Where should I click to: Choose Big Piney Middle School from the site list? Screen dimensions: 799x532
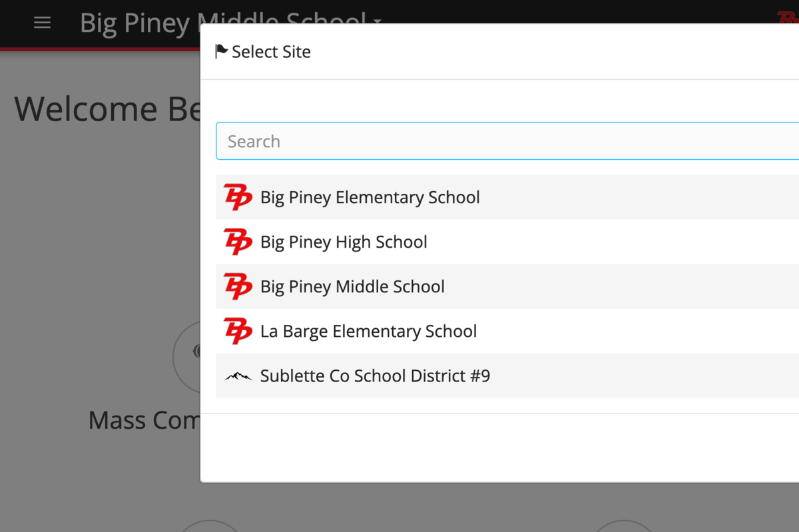coord(352,286)
